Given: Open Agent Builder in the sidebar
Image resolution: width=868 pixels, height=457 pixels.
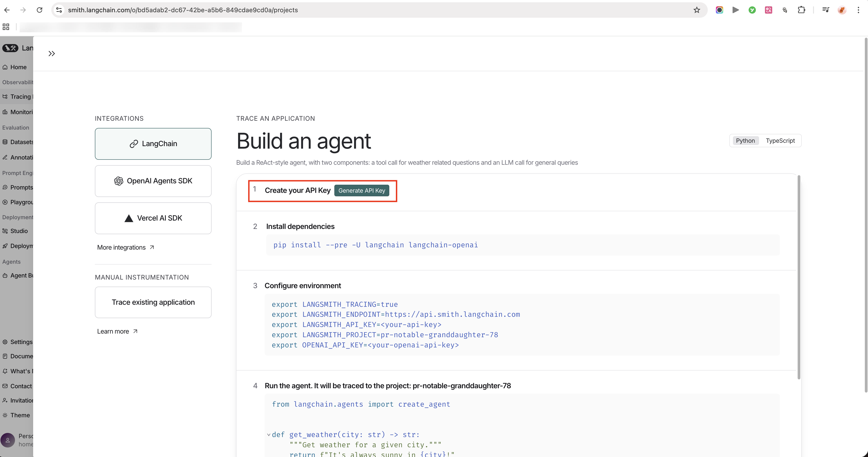Looking at the screenshot, I should click(x=17, y=275).
